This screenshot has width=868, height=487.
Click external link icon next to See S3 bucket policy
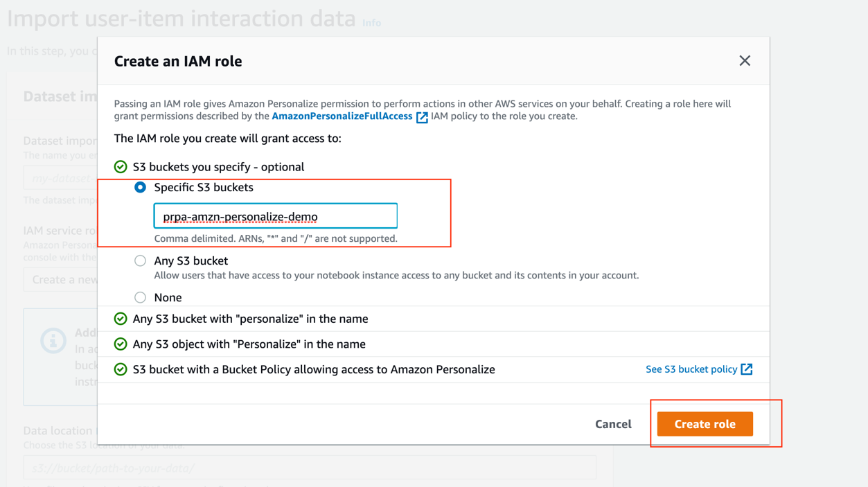[746, 369]
